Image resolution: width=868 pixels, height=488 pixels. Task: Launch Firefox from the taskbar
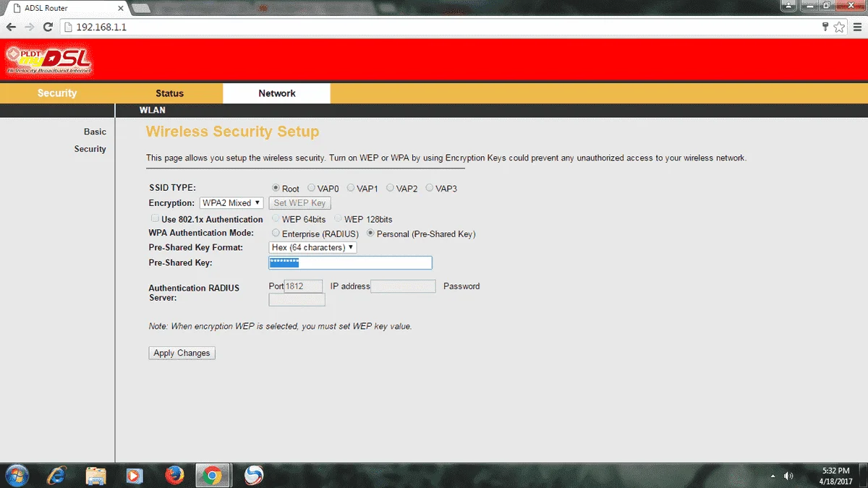tap(174, 475)
